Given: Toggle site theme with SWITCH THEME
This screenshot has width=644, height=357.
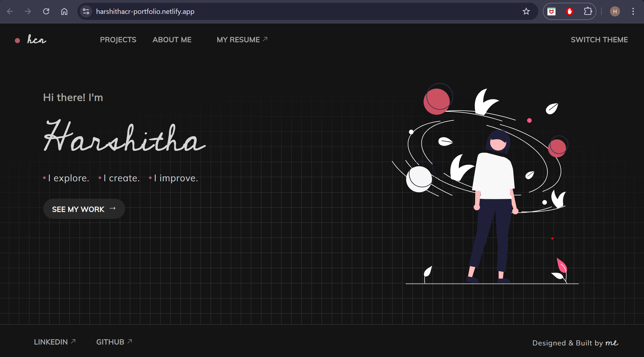Looking at the screenshot, I should pyautogui.click(x=599, y=40).
